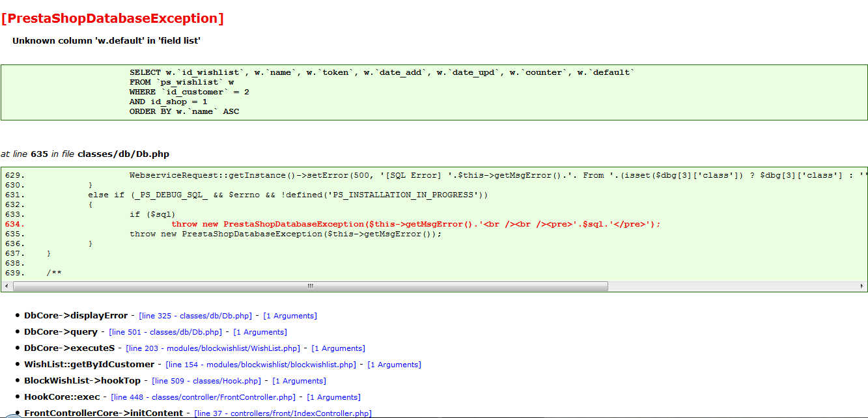The image size is (868, 418).
Task: Click the BlockWishList->hookTop trace entry name
Action: click(82, 381)
